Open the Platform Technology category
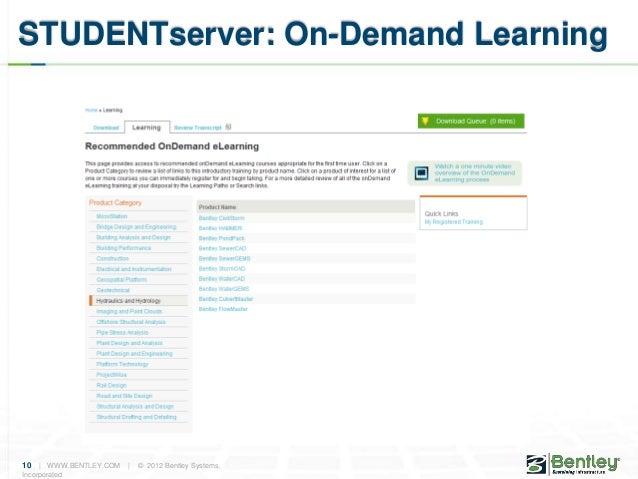Viewport: 638px width, 479px height. (122, 364)
